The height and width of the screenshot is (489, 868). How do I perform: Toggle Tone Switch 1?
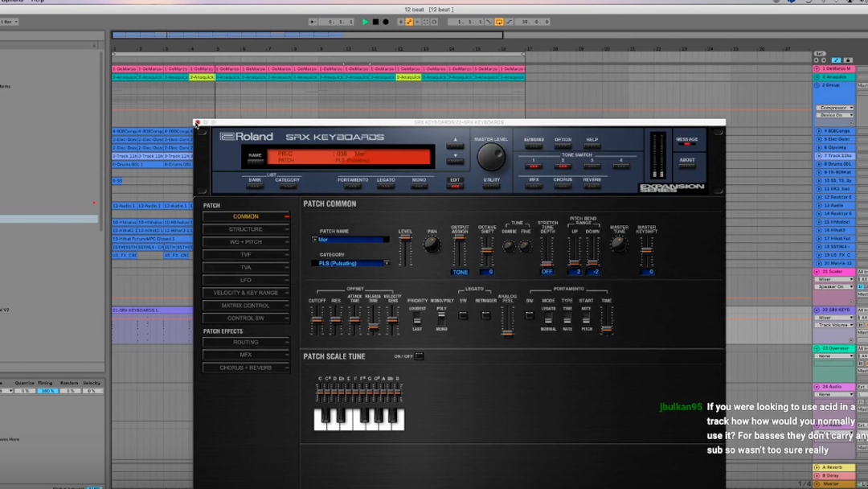point(533,166)
